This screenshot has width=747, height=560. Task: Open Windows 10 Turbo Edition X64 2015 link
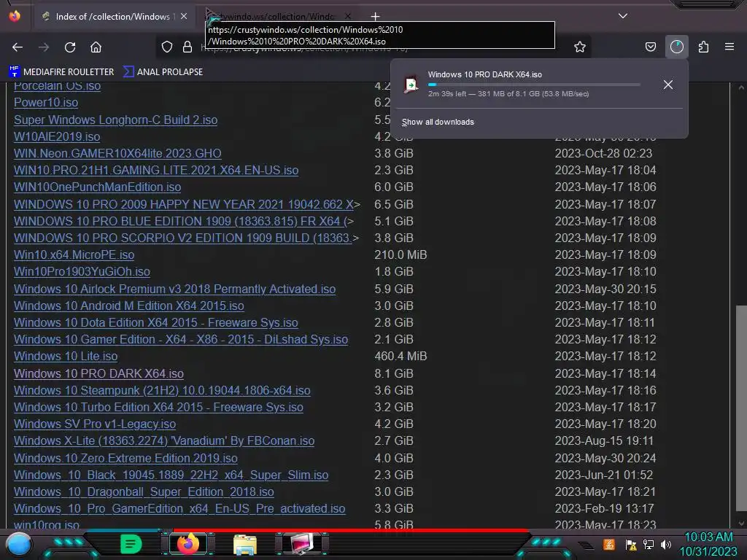click(x=158, y=407)
